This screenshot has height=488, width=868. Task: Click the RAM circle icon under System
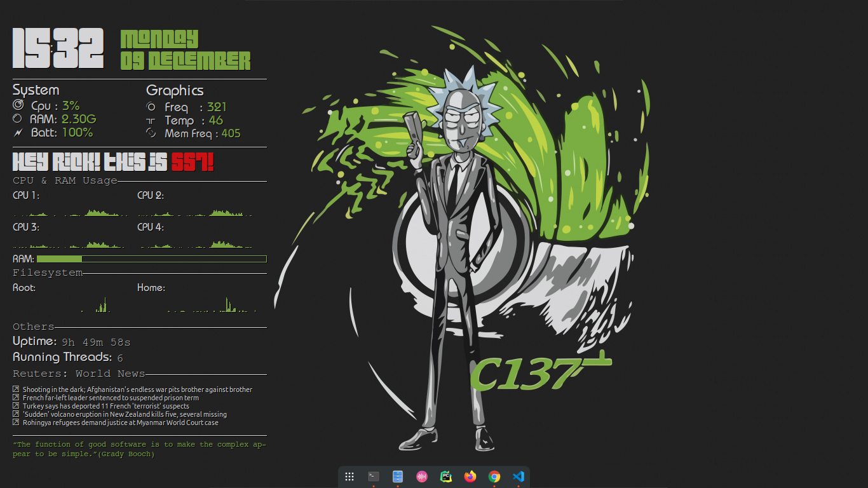18,118
